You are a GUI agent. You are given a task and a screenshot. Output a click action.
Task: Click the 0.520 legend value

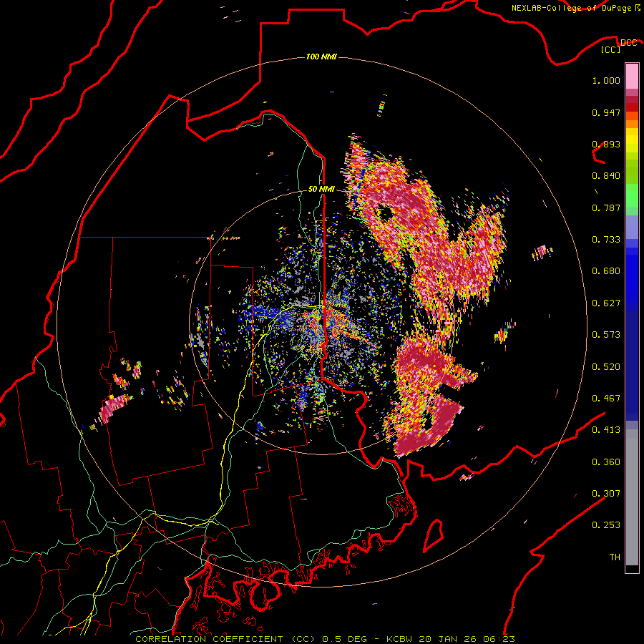pos(606,367)
